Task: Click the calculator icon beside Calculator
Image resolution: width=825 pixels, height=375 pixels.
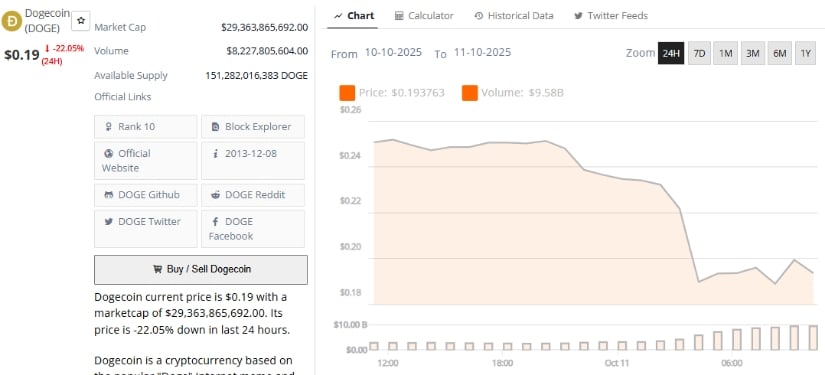Action: click(399, 16)
